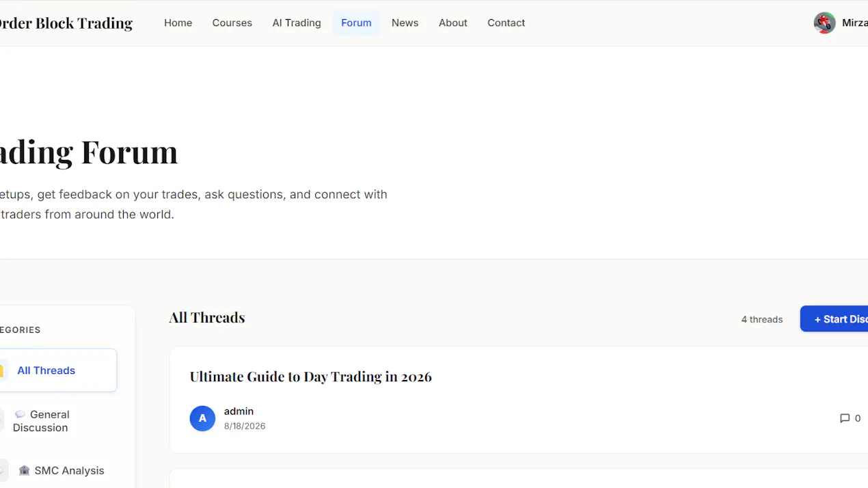The width and height of the screenshot is (868, 488).
Task: Open AI Trading nav item
Action: 297,23
